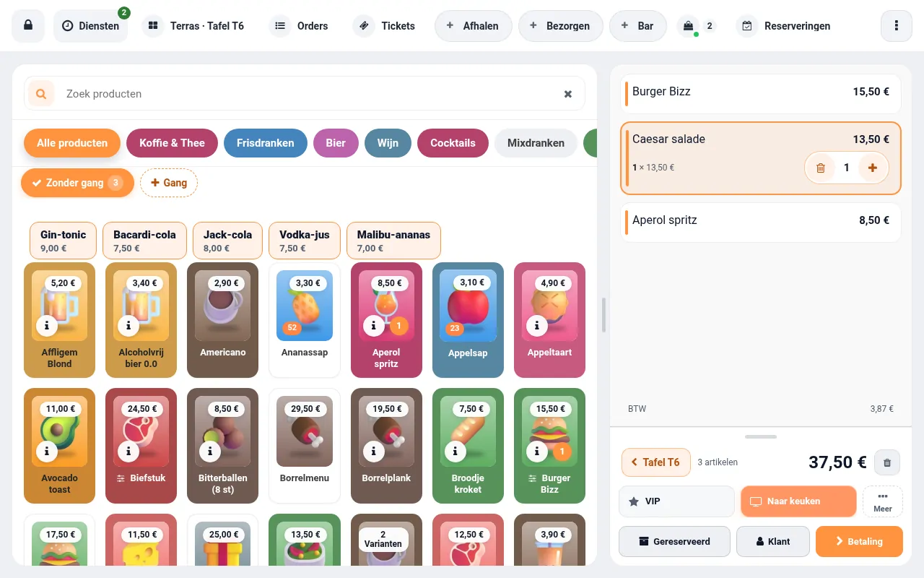Increase Caesar salade quantity with plus
The image size is (924, 578).
pos(872,168)
